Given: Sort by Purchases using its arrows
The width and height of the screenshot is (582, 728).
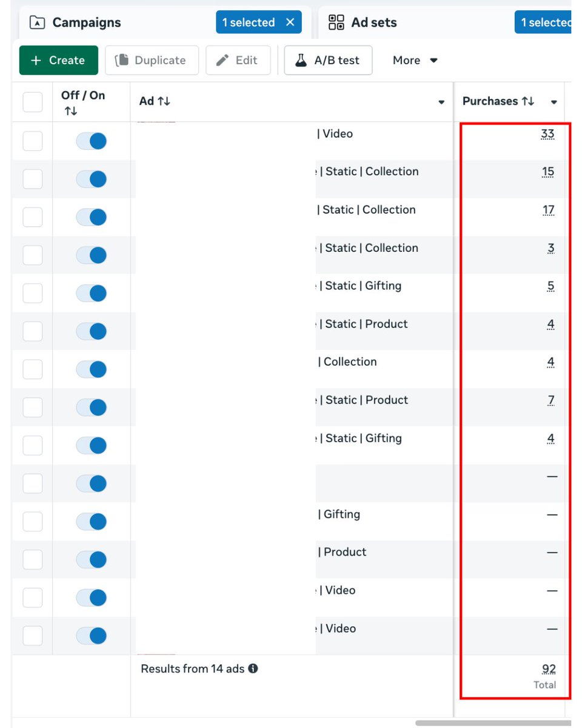Looking at the screenshot, I should 527,101.
